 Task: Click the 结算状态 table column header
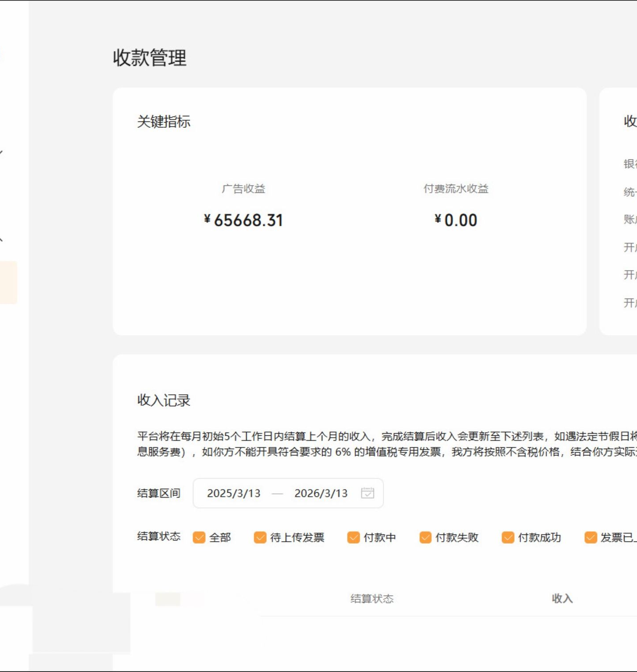pos(372,599)
